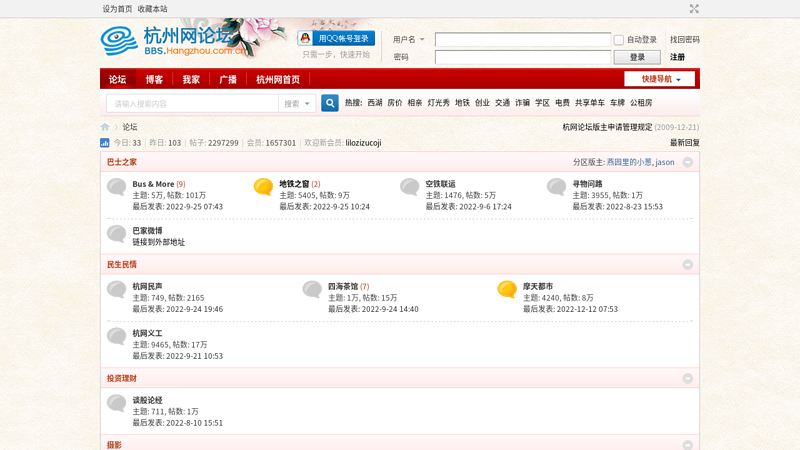Click the 收藏本站 link
The height and width of the screenshot is (450, 800).
tap(153, 9)
